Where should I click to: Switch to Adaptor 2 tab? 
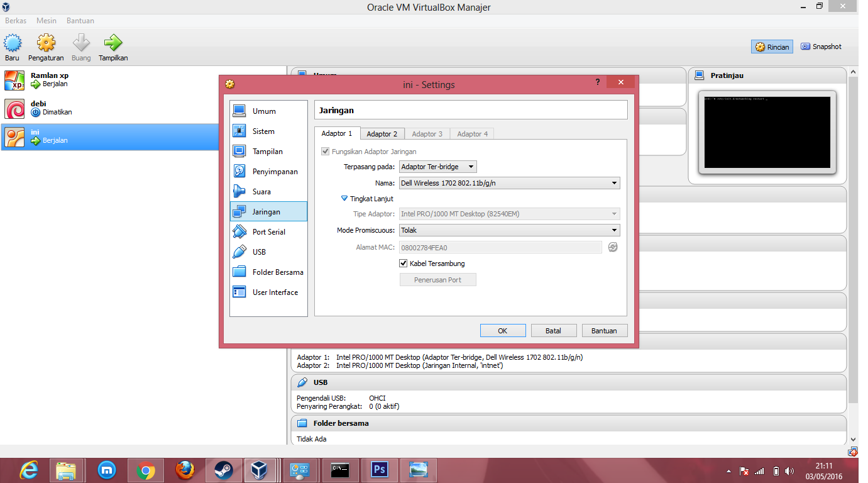[382, 134]
